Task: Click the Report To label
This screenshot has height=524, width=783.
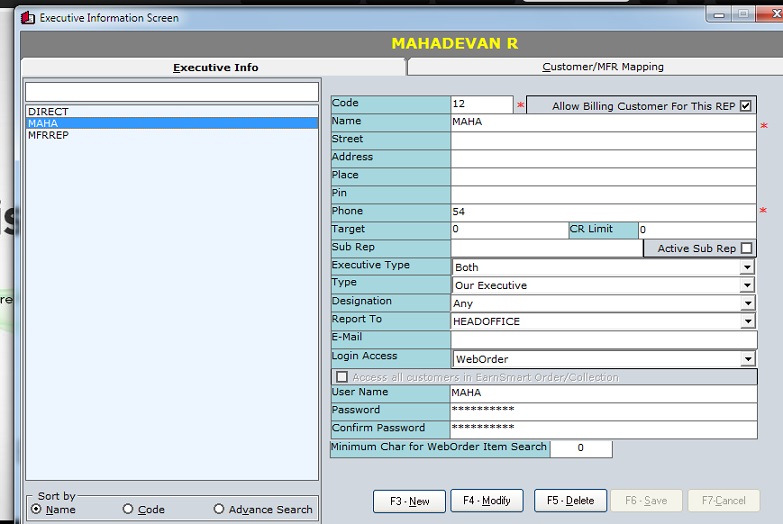Action: click(x=357, y=319)
